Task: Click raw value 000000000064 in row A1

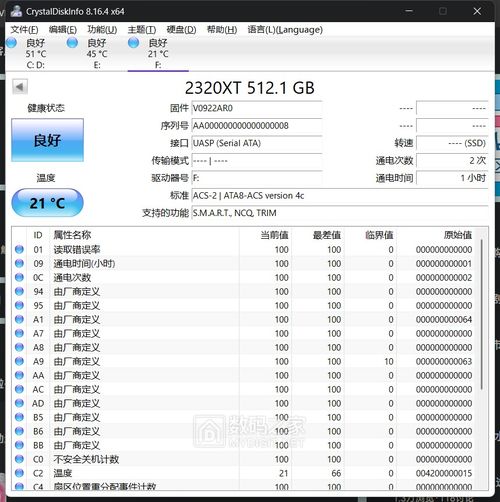Action: pyautogui.click(x=444, y=319)
